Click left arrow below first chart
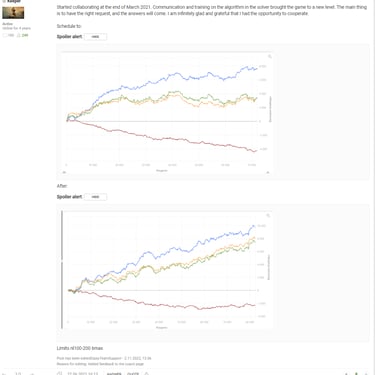Screen dimensions: 375x375 click(64, 172)
